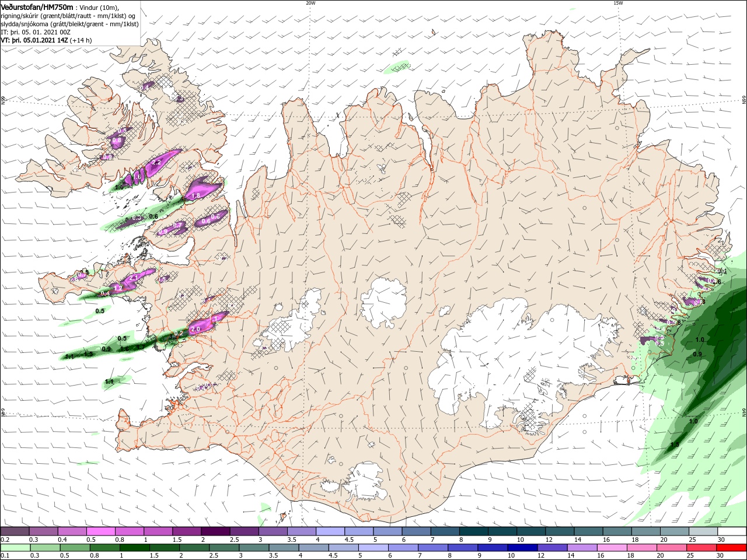Screen dimensions: 747x560
Task: Click the 'IT: þri. 05. 01. 2021 00Z' line
Action: pos(36,32)
